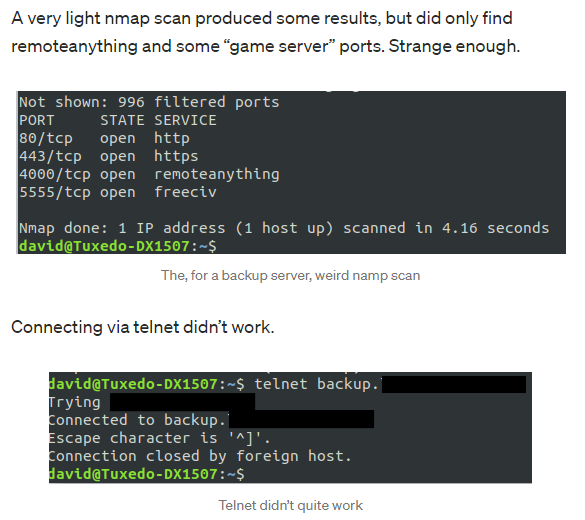Click the redacted IP address after 'Trying'
Viewport: 585px width, 520px height.
(x=182, y=402)
